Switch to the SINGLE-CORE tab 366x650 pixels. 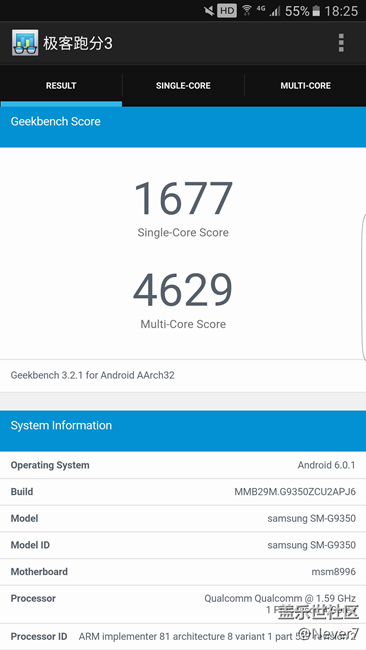coord(183,86)
